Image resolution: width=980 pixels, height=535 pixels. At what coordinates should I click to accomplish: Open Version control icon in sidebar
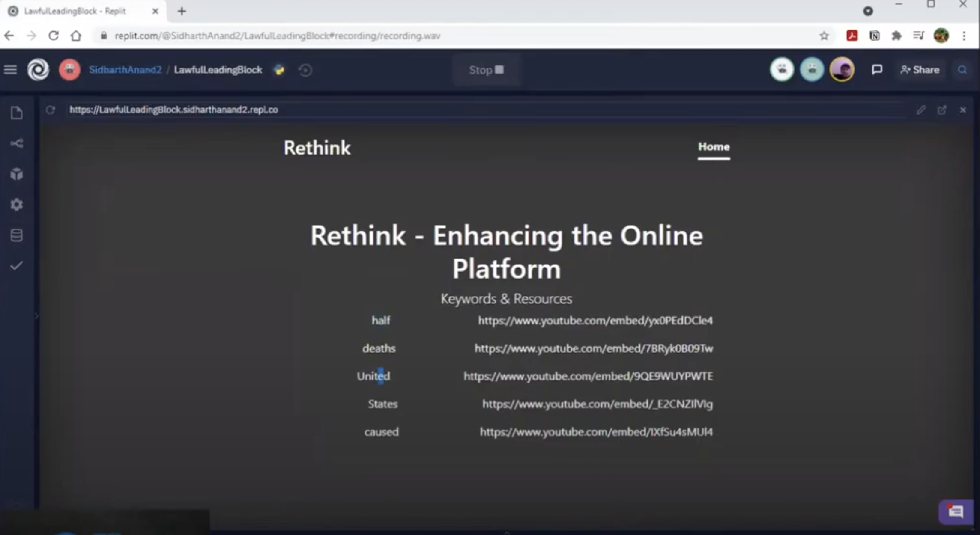pyautogui.click(x=17, y=143)
